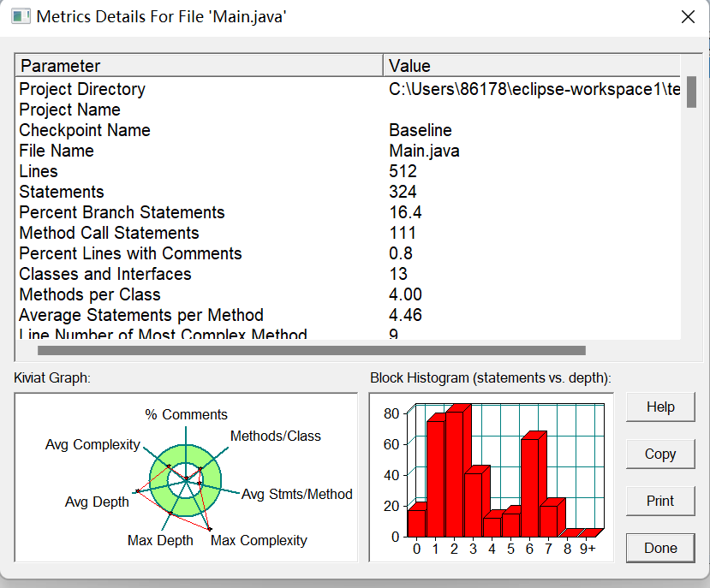Click the Avg Stmts/Method label

tap(296, 495)
